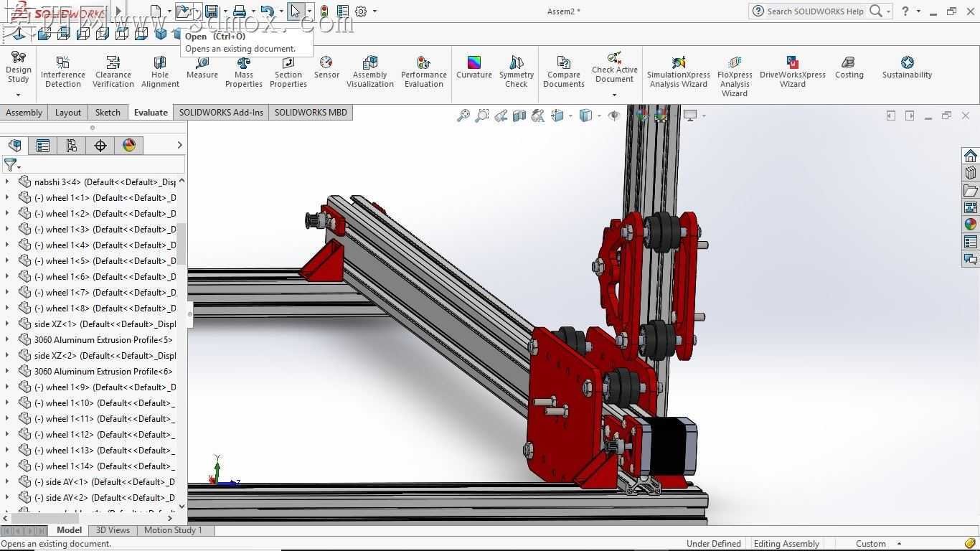Open Assembly Visualization
This screenshot has height=551, width=980.
tap(370, 72)
